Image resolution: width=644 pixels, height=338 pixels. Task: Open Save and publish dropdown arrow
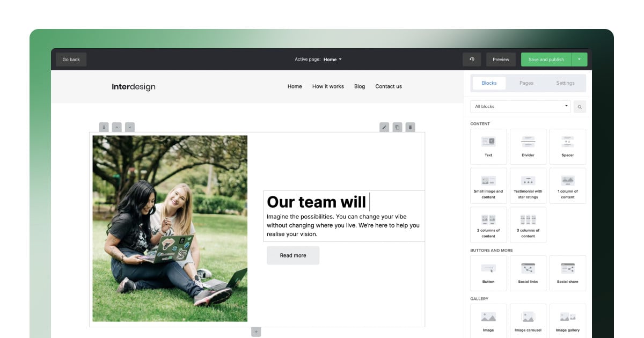[x=580, y=60]
